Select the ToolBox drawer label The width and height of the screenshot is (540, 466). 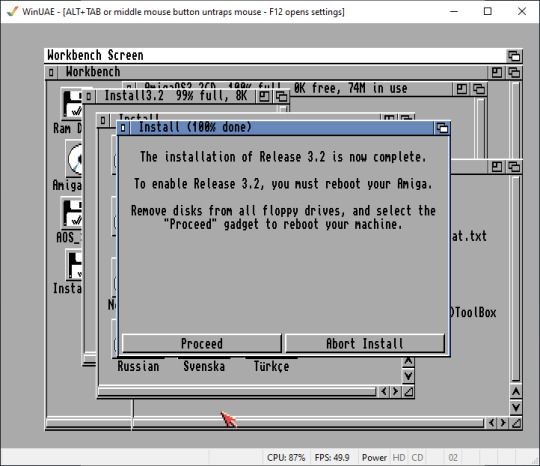(474, 313)
